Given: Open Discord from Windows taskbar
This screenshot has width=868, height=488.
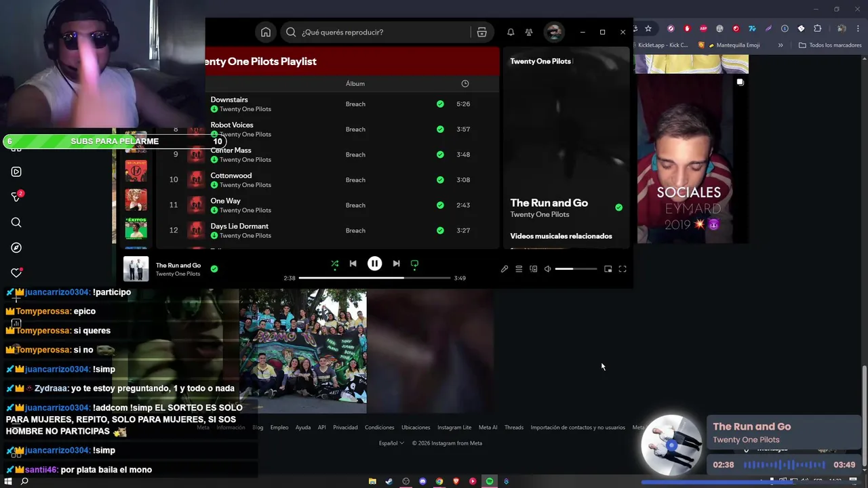Looking at the screenshot, I should pyautogui.click(x=422, y=481).
